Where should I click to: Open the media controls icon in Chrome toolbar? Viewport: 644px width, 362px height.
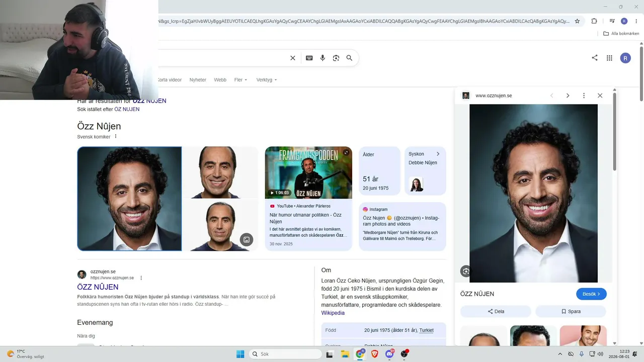pos(612,21)
